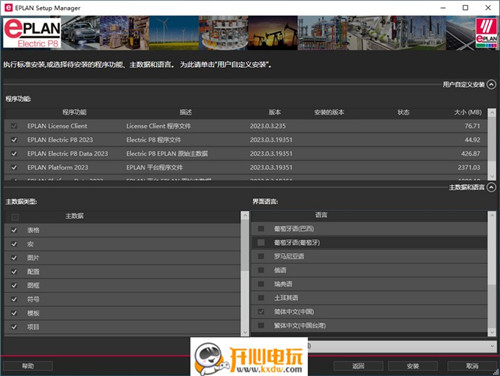Click the EPLAN Setup Manager title icon
This screenshot has height=376, width=500.
pos(8,8)
